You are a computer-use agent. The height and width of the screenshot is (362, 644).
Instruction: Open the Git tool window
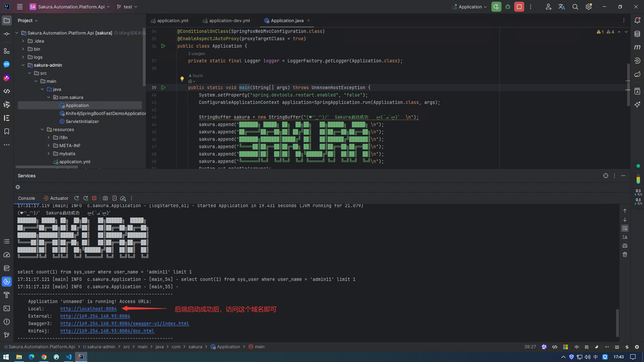(7, 335)
